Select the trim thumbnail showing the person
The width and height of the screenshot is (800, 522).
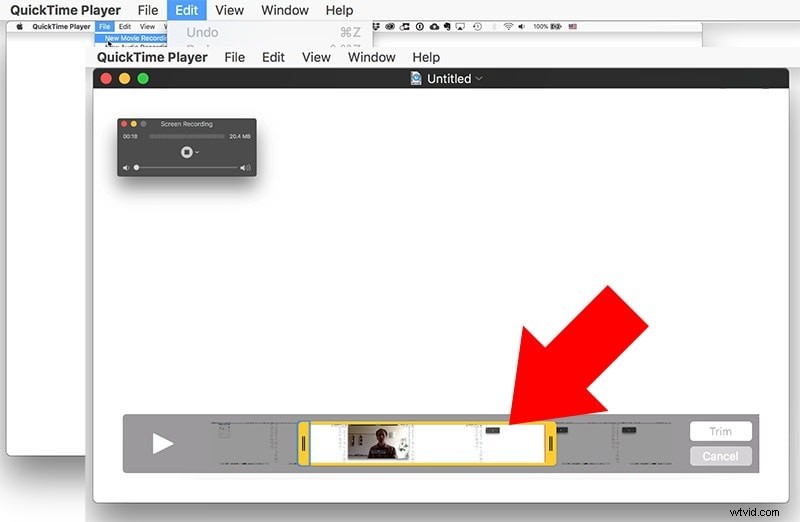click(x=379, y=442)
